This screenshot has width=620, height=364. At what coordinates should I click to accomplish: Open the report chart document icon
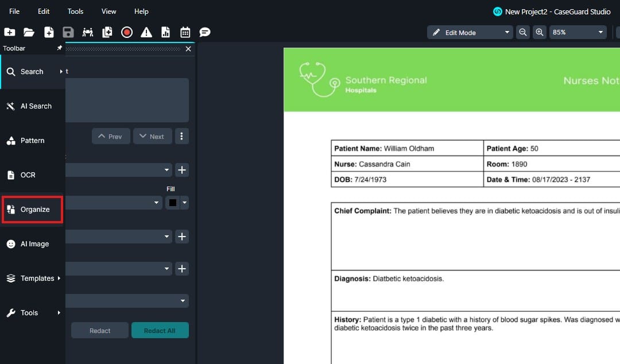166,32
